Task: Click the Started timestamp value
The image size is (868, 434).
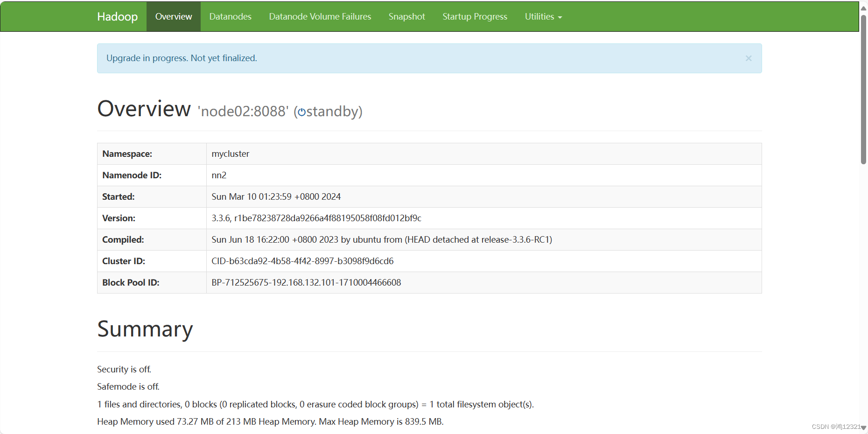Action: pos(276,196)
